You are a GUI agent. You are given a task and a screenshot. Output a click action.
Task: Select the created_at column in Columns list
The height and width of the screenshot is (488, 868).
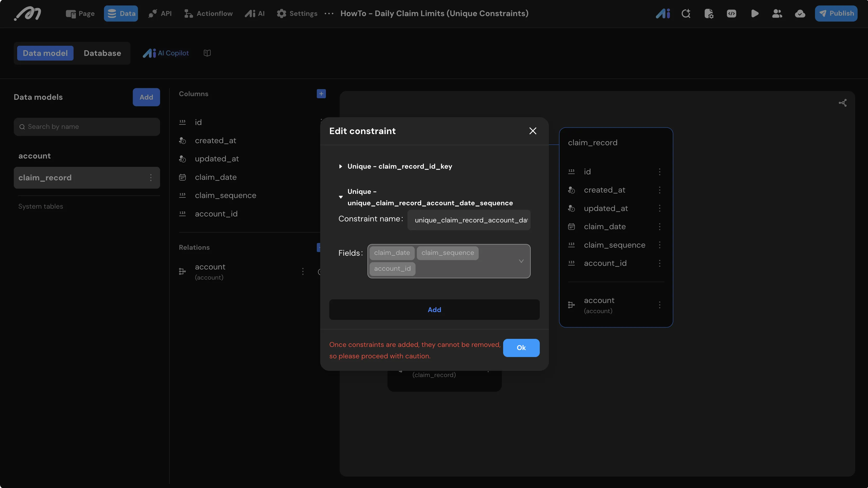click(215, 141)
